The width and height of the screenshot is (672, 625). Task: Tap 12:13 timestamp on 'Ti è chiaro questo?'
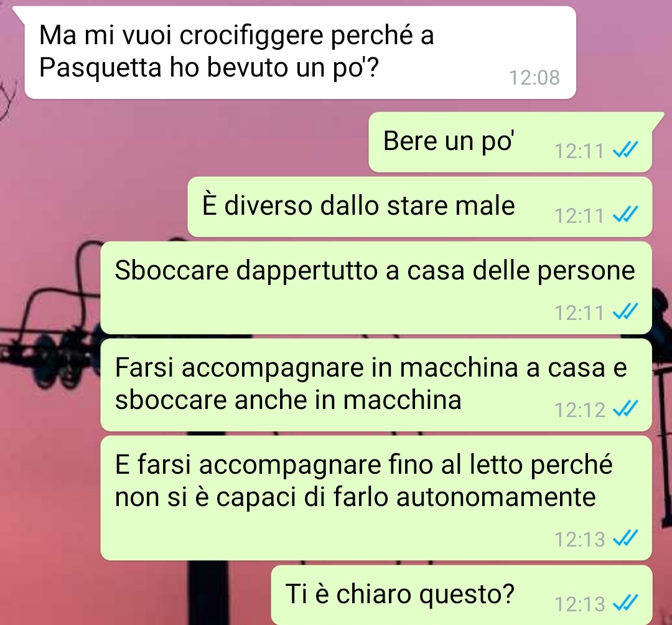[x=579, y=604]
